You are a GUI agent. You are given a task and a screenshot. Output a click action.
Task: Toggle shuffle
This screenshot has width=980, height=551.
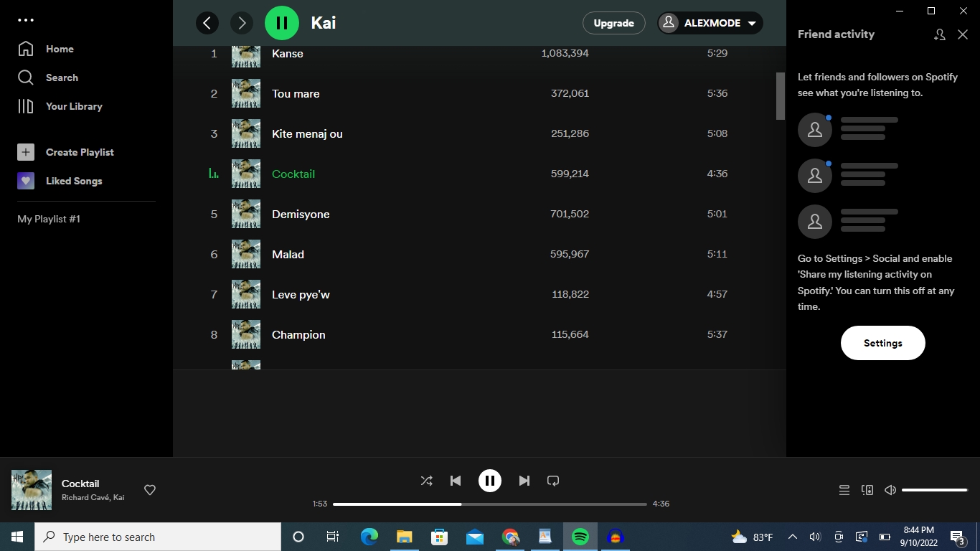coord(426,481)
